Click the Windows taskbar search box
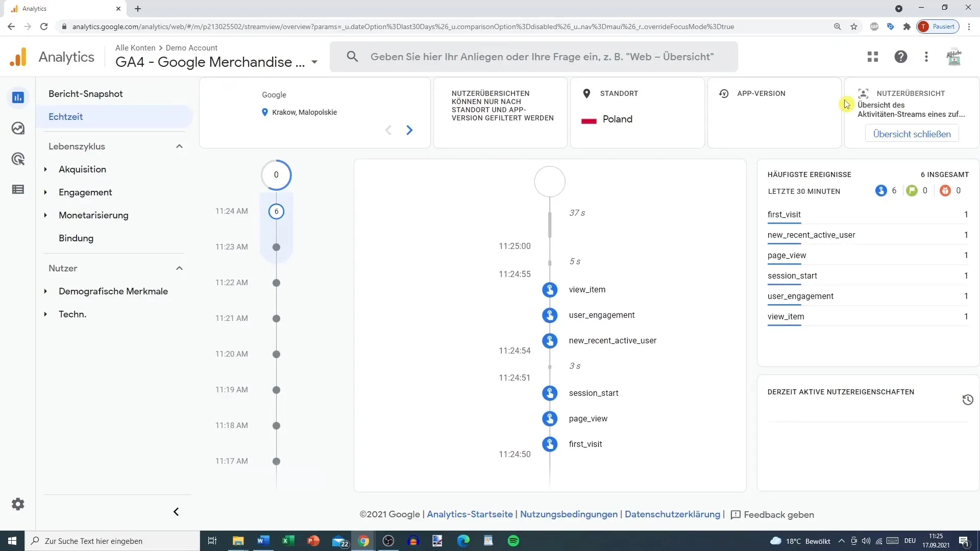This screenshot has width=980, height=551. [x=112, y=541]
